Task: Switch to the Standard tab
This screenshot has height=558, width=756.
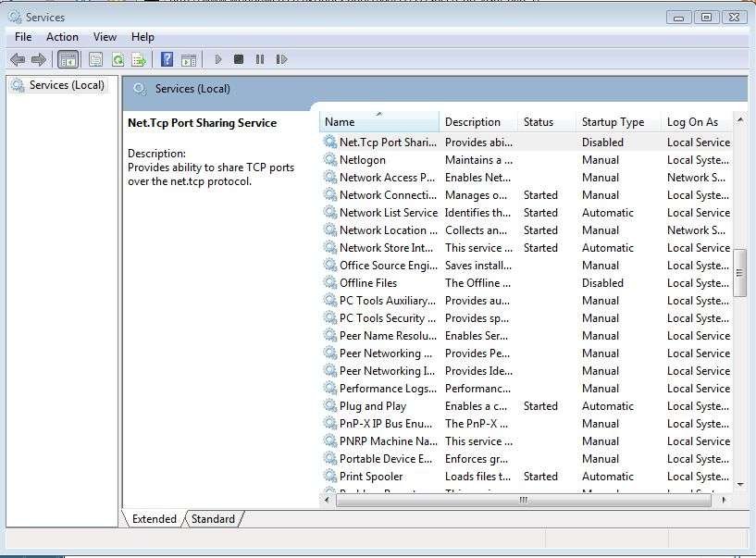Action: (213, 519)
